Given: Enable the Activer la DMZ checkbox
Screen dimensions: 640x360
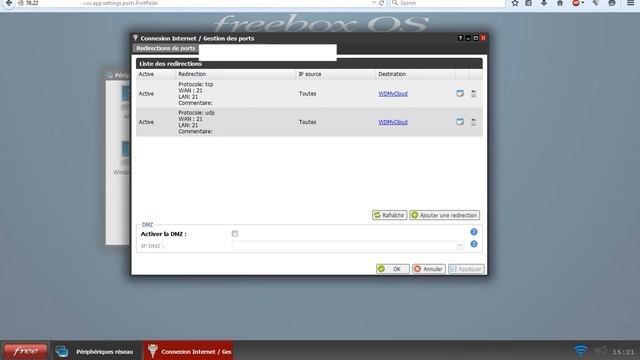Looking at the screenshot, I should coord(235,233).
